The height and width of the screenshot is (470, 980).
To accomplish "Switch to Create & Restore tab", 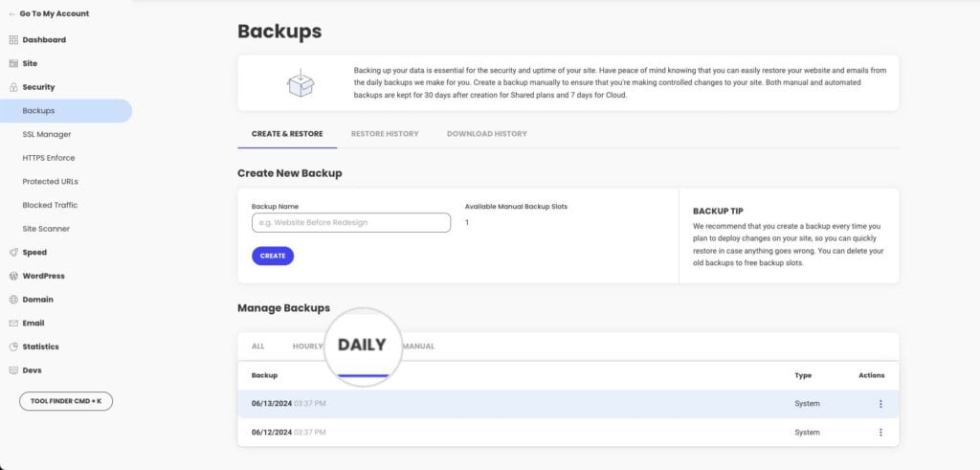I will 287,134.
